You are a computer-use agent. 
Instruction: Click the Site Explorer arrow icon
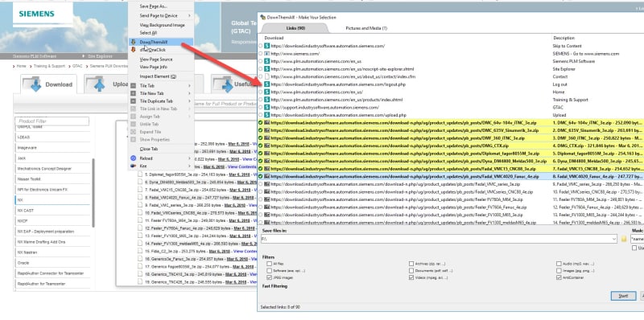click(x=84, y=56)
